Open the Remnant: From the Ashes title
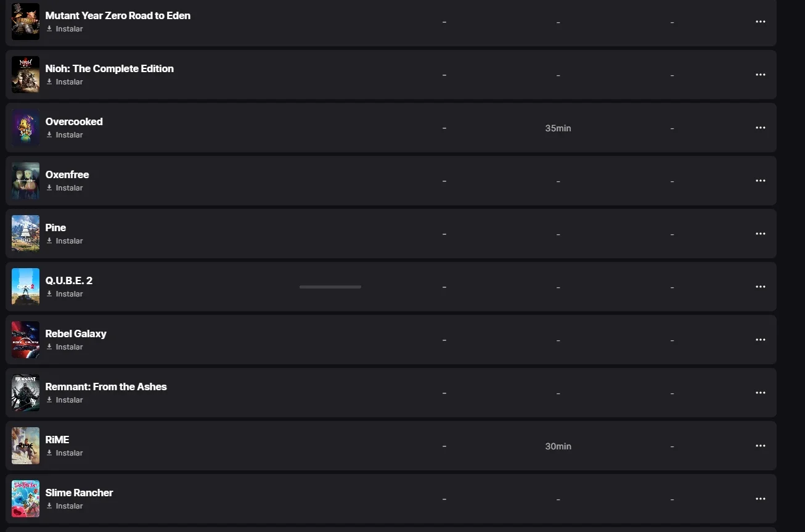805x532 pixels. 106,387
